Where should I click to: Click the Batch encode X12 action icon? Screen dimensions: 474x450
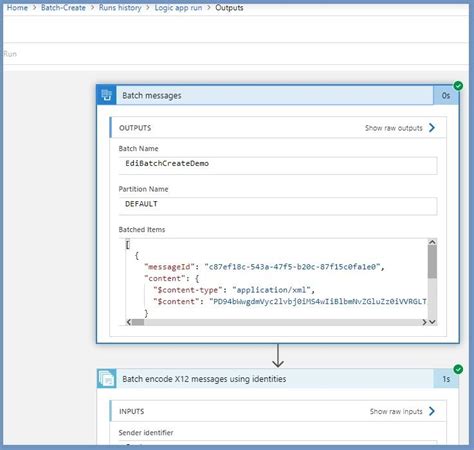(107, 379)
